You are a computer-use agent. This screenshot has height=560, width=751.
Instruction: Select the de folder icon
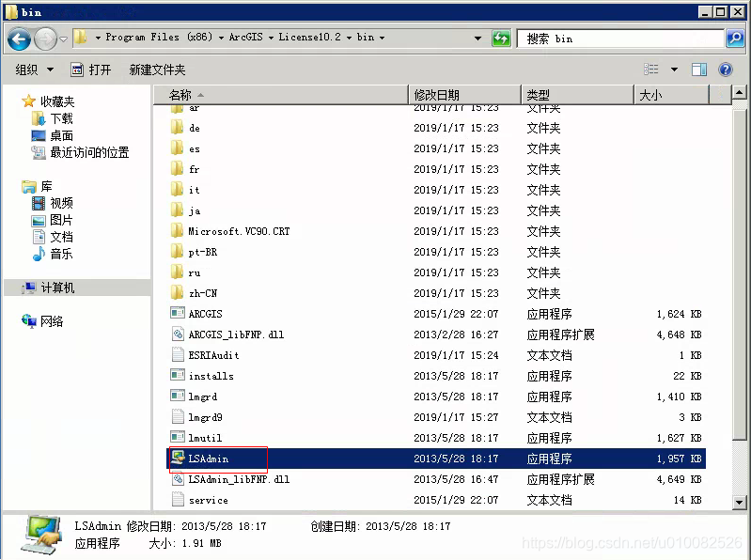(x=178, y=128)
